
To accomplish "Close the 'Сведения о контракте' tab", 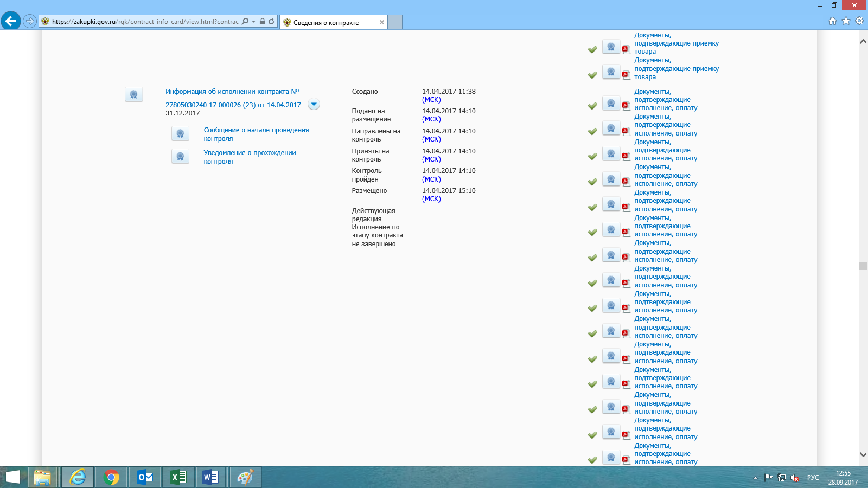I will click(382, 22).
